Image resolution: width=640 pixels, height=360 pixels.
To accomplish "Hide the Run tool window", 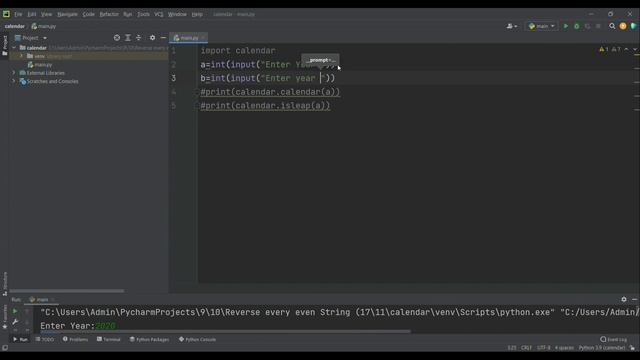I will click(635, 299).
